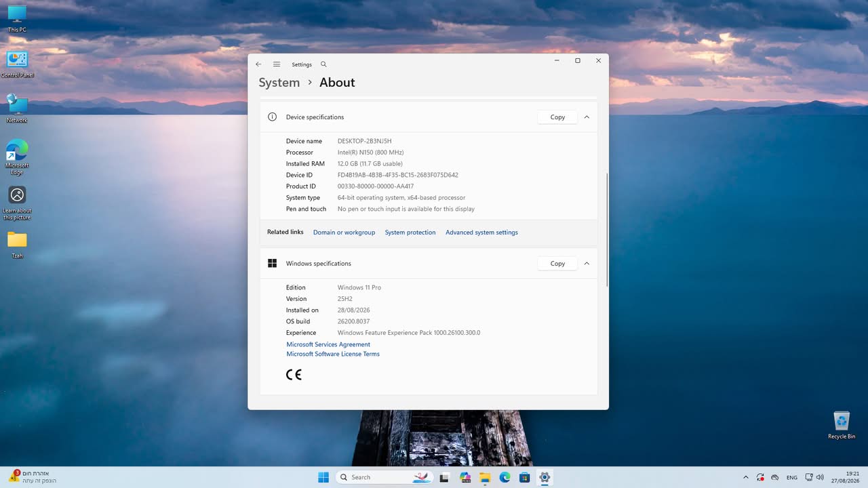Click the Settings page vertical scrollbar
Screen dimensions: 868x488
click(x=607, y=229)
